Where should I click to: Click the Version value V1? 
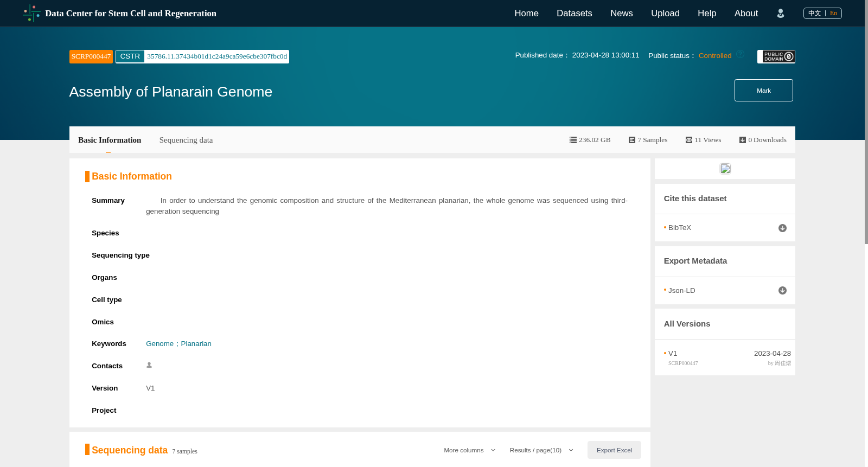pyautogui.click(x=150, y=388)
